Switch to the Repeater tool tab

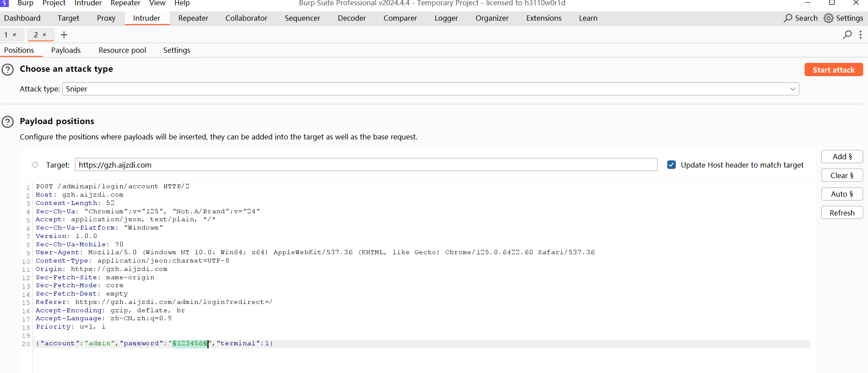tap(193, 18)
